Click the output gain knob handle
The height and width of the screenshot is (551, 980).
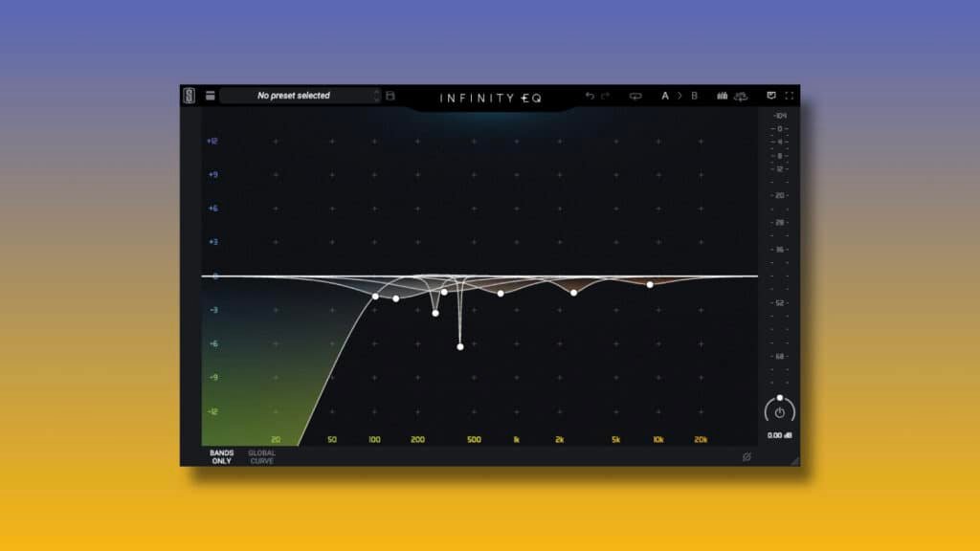780,398
